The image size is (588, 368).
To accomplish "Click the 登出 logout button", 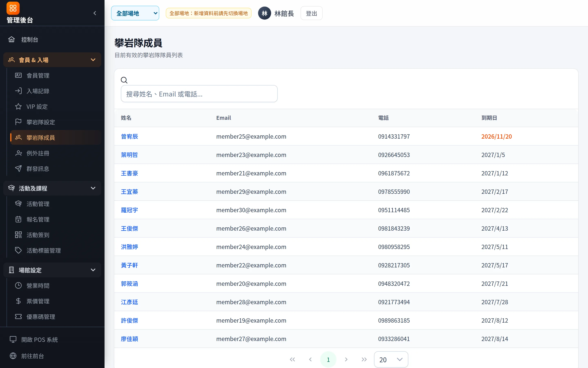I will [311, 13].
